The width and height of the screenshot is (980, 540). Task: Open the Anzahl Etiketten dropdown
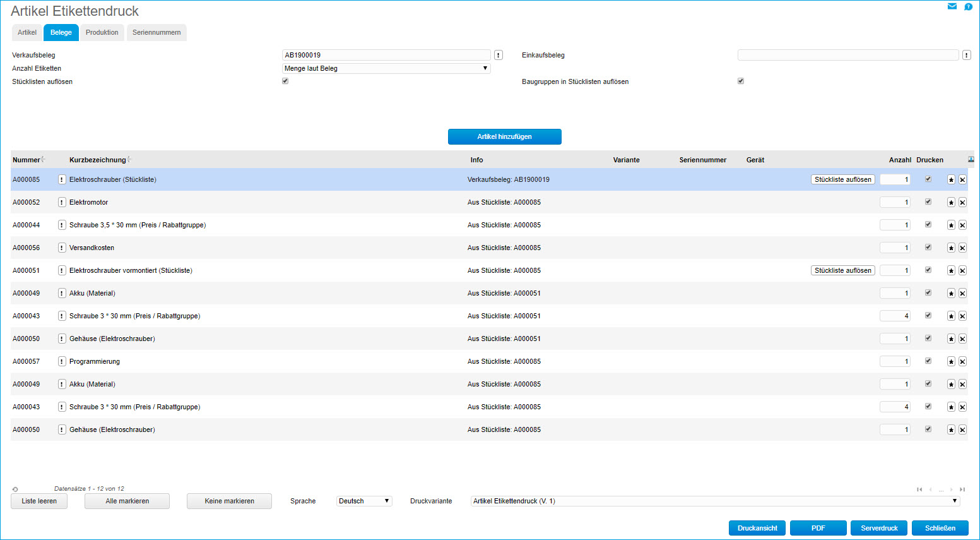[x=386, y=68]
